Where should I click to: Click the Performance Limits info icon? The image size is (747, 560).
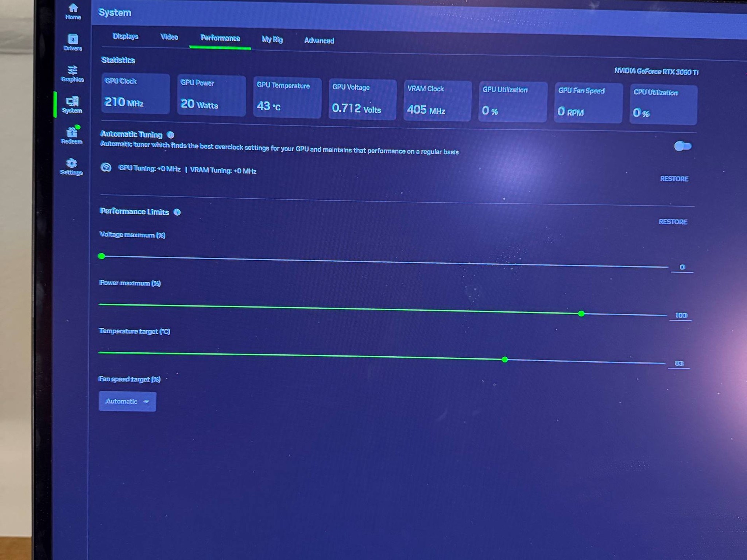177,212
